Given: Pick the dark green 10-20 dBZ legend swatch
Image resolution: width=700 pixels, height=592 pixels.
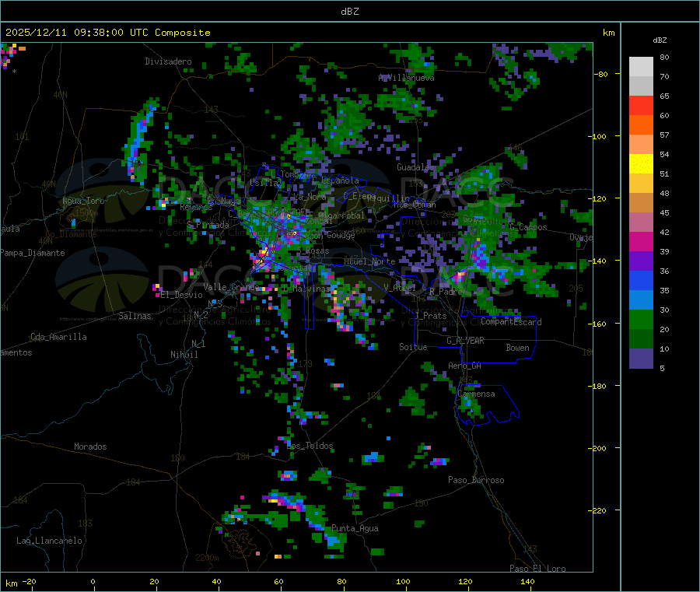Looking at the screenshot, I should tap(641, 339).
